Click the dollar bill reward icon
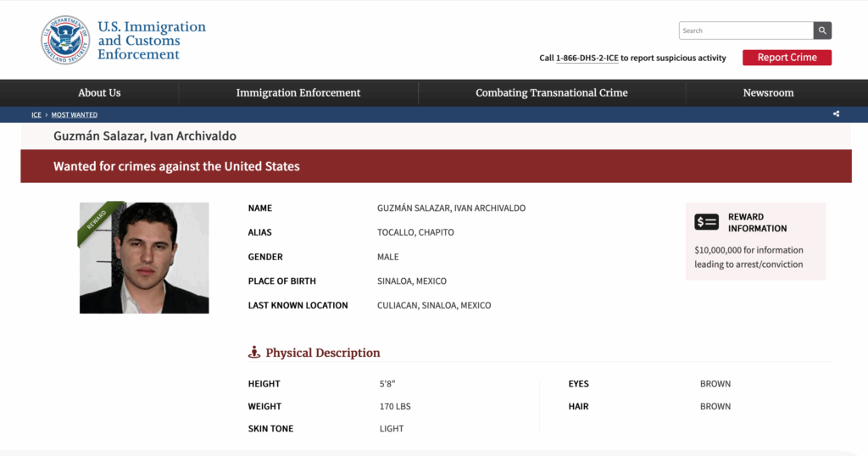The image size is (868, 456). [x=706, y=222]
